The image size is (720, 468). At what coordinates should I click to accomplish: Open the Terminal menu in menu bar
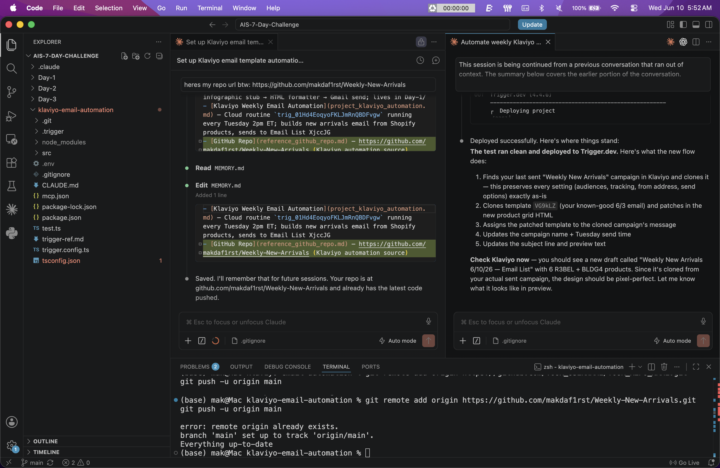click(209, 8)
